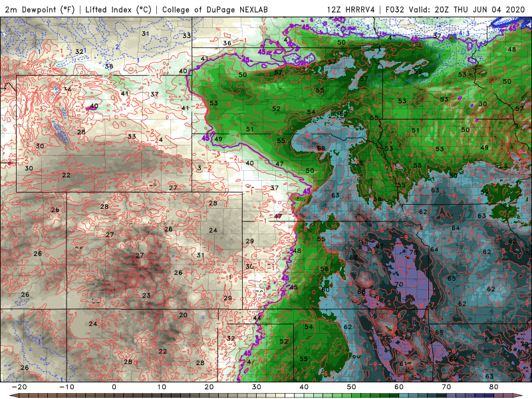Image resolution: width=532 pixels, height=399 pixels.
Task: Click the dewpoint value '44' on the map
Action: pos(257,318)
